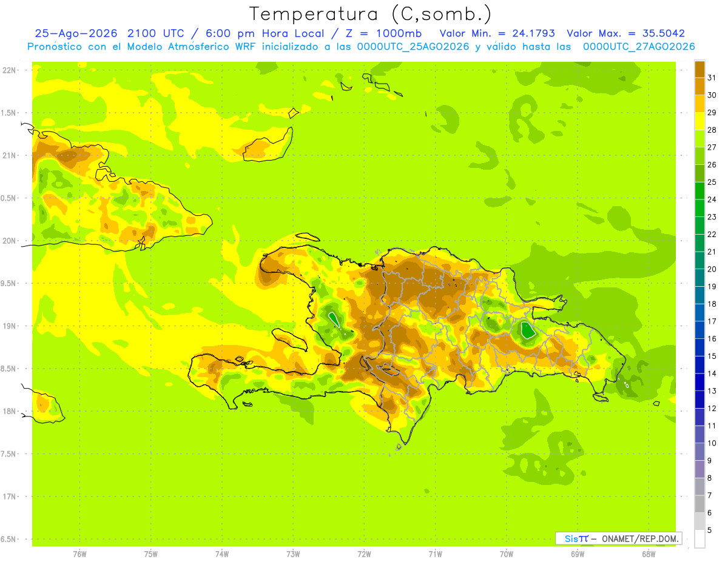The image size is (728, 562).
Task: Click the 0.5N latitude label
Action: click(9, 198)
